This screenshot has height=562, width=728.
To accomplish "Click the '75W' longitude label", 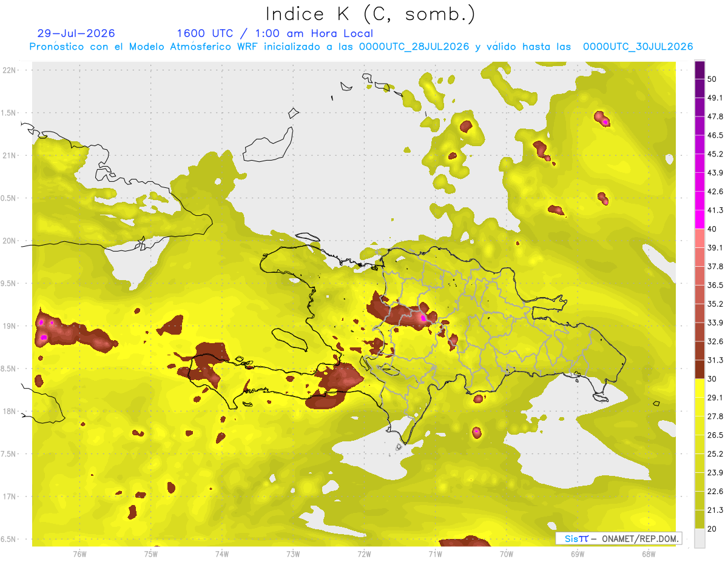I will click(x=151, y=554).
